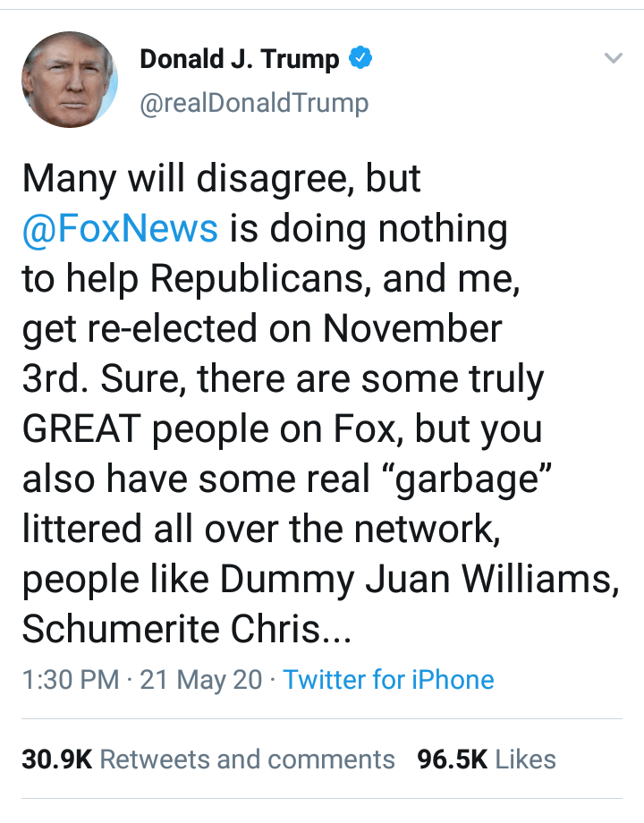Click the blue verified checkmark badge

[x=360, y=60]
